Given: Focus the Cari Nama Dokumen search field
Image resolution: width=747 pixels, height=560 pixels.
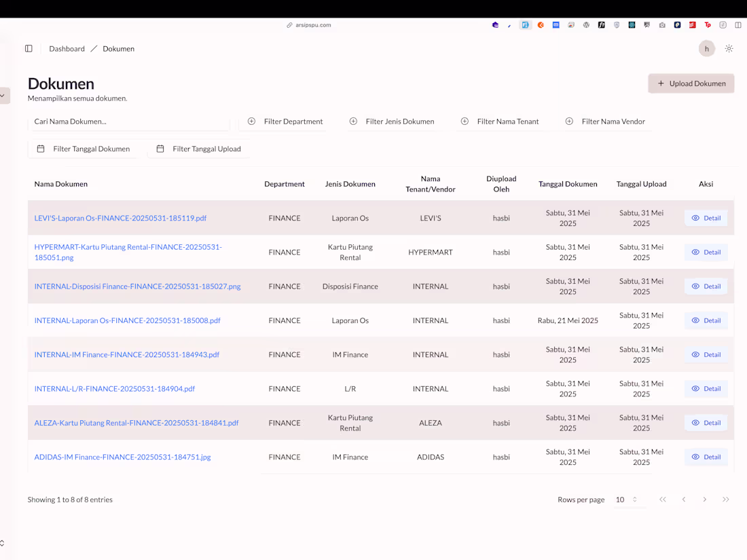Looking at the screenshot, I should [129, 122].
